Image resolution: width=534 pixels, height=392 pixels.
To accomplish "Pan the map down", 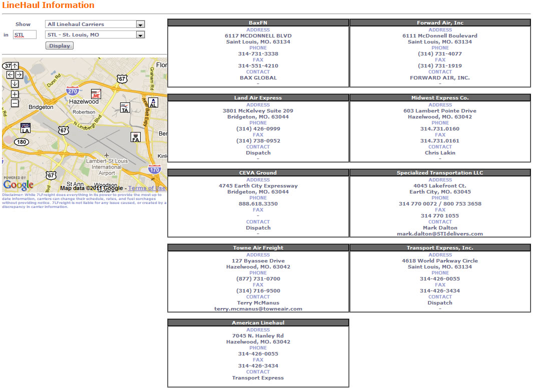I will click(15, 83).
